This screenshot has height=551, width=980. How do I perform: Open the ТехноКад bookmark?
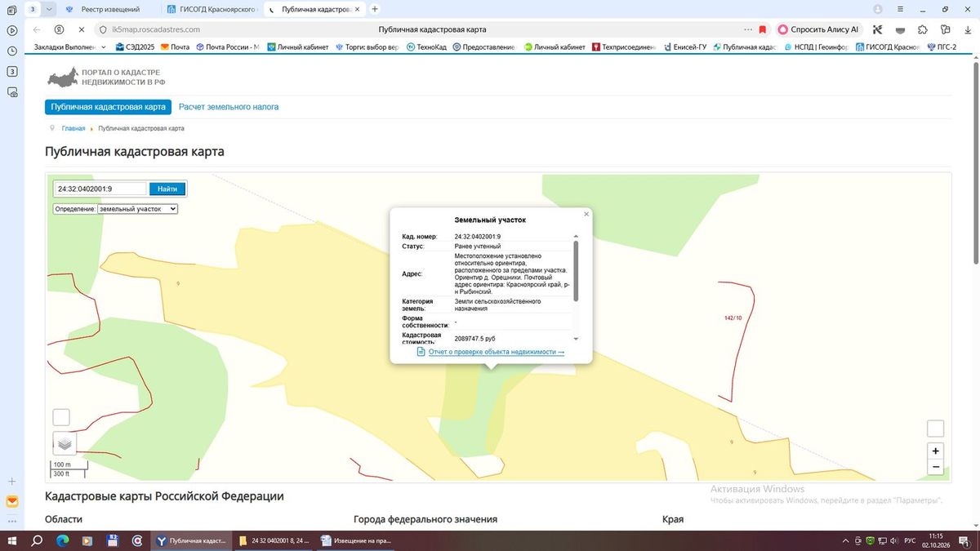(426, 47)
